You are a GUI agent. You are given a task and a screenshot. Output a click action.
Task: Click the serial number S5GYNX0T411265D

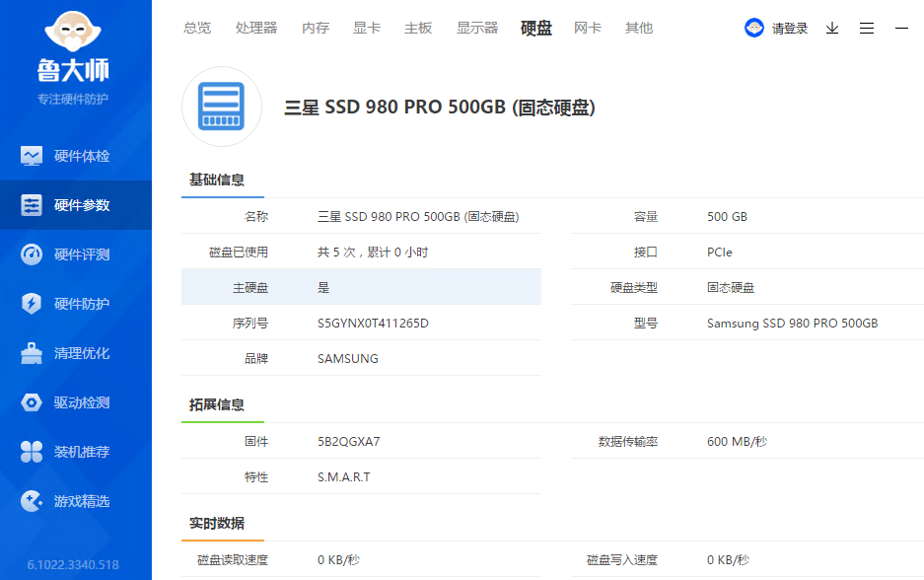pos(373,323)
